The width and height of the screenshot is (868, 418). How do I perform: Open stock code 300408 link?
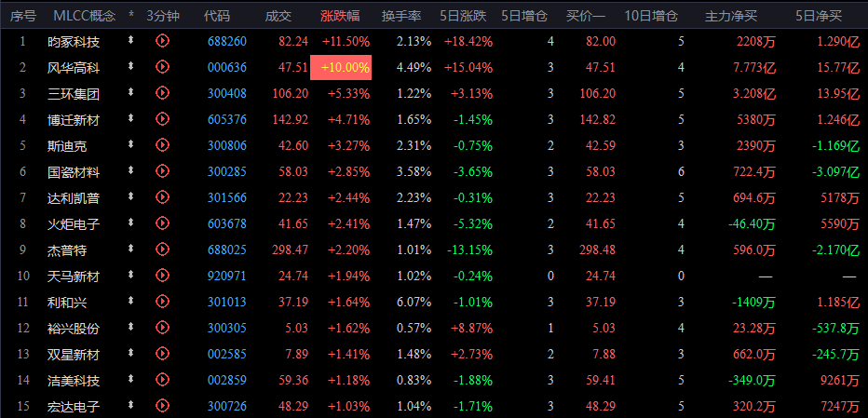(x=227, y=94)
